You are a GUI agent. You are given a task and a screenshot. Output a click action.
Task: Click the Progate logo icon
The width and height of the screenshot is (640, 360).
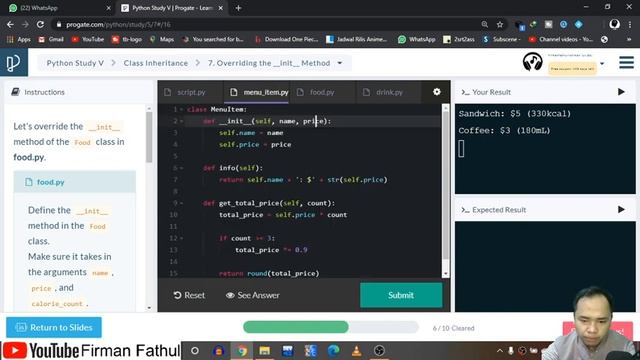[x=13, y=63]
